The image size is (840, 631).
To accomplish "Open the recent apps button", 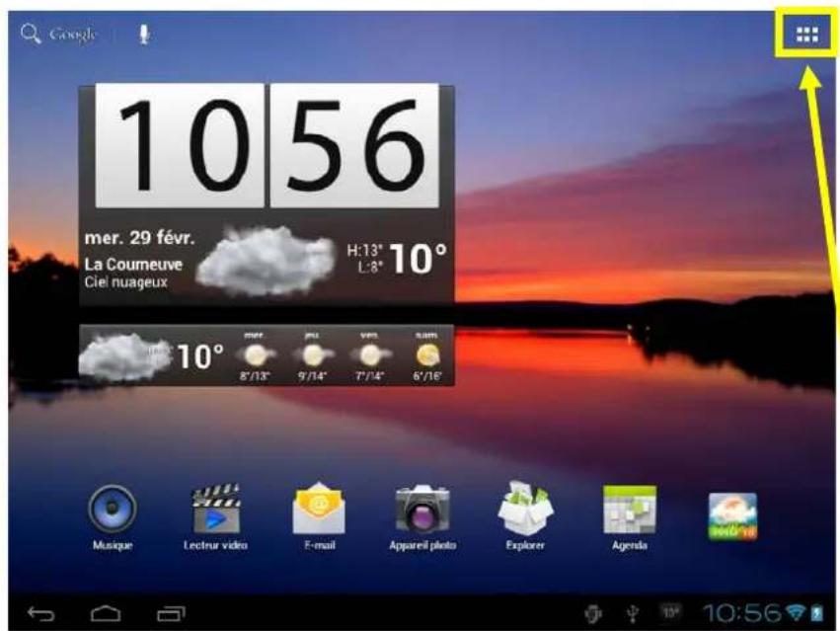I will [171, 613].
